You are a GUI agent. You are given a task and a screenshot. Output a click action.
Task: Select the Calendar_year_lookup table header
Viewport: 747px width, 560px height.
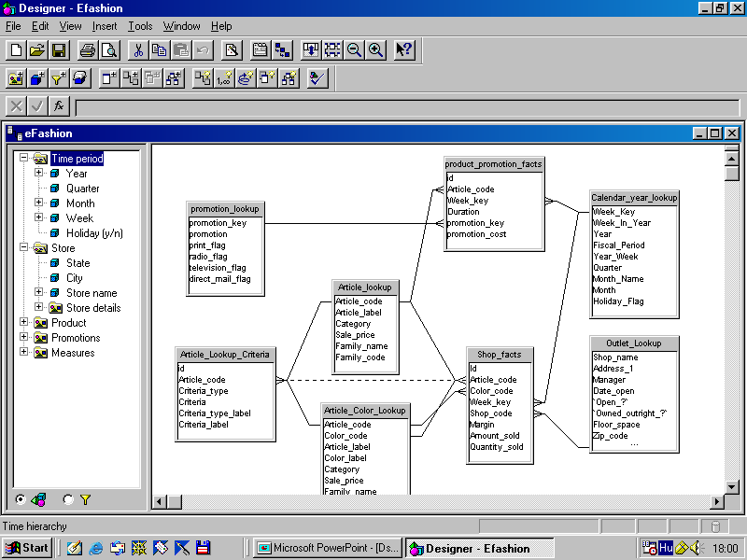pos(634,198)
